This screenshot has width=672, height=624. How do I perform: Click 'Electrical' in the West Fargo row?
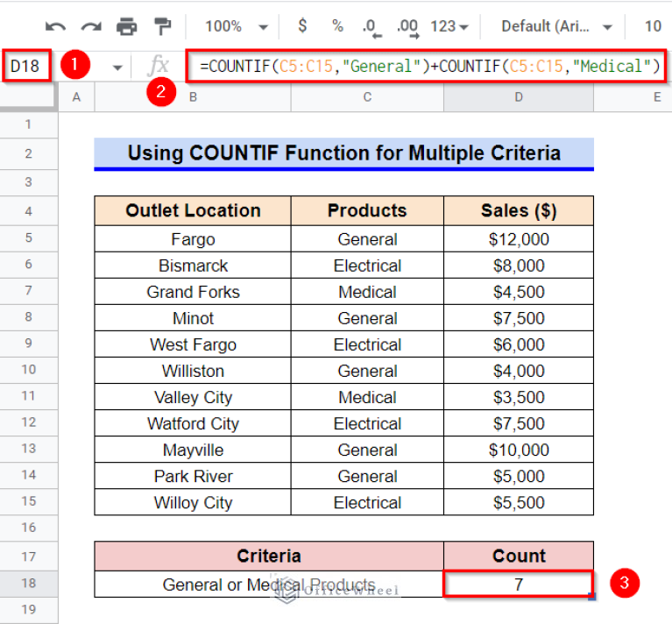pos(367,344)
